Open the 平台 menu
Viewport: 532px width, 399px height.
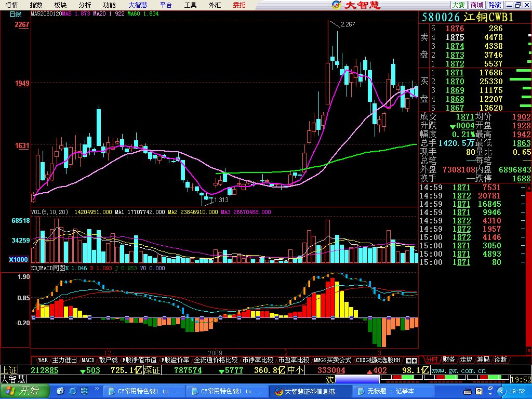pos(166,5)
